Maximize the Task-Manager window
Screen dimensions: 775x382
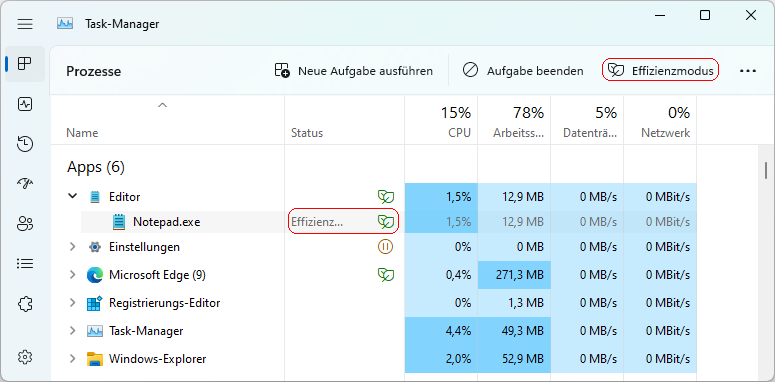pyautogui.click(x=705, y=15)
